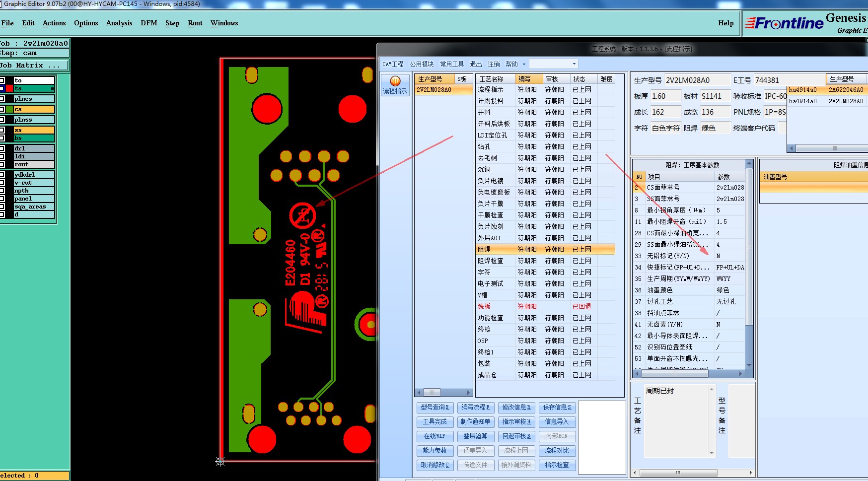
Task: Click vertical scrollbar of 阻焊 parameter list
Action: (749, 265)
